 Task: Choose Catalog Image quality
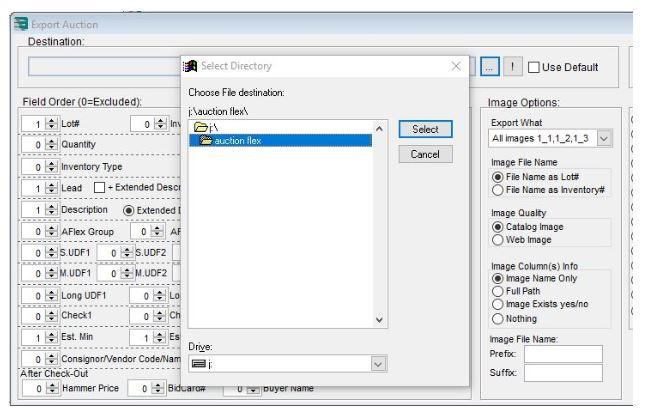click(498, 227)
